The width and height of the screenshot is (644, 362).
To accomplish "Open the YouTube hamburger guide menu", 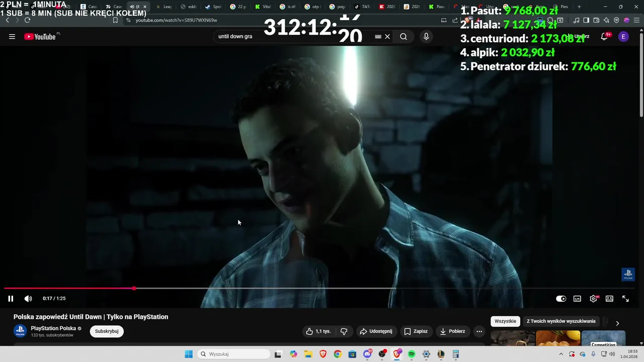I will [x=12, y=37].
